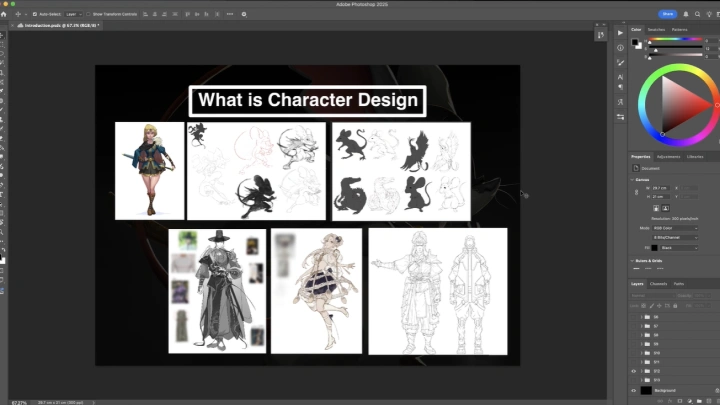Viewport: 720px width, 405px height.
Task: Add a layer style fx icon
Action: 670,401
